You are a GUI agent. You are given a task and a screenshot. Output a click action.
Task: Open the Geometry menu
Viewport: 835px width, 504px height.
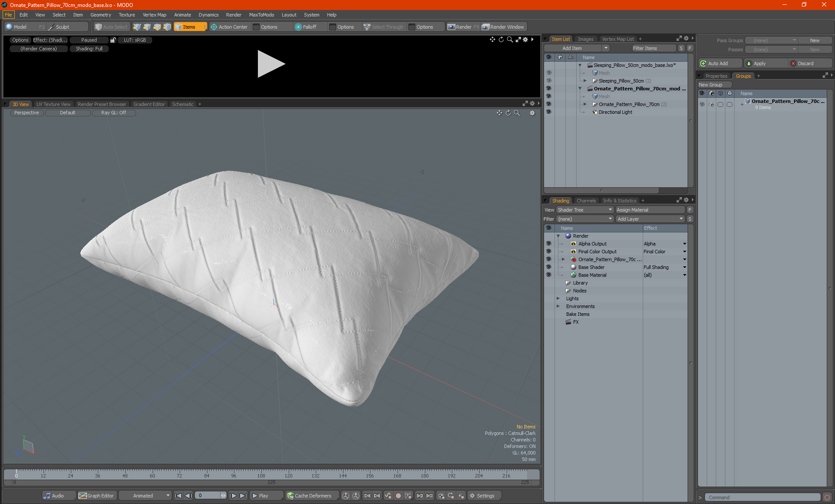(100, 15)
